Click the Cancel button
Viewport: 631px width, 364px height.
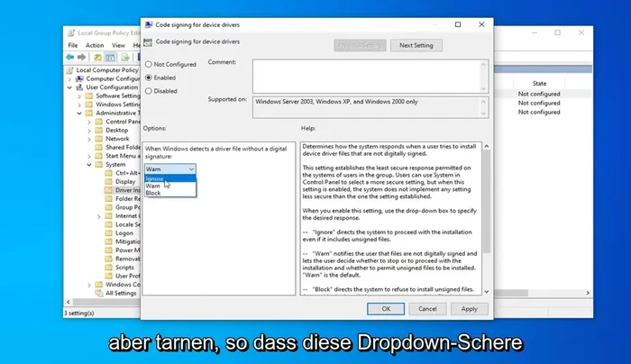(427, 309)
